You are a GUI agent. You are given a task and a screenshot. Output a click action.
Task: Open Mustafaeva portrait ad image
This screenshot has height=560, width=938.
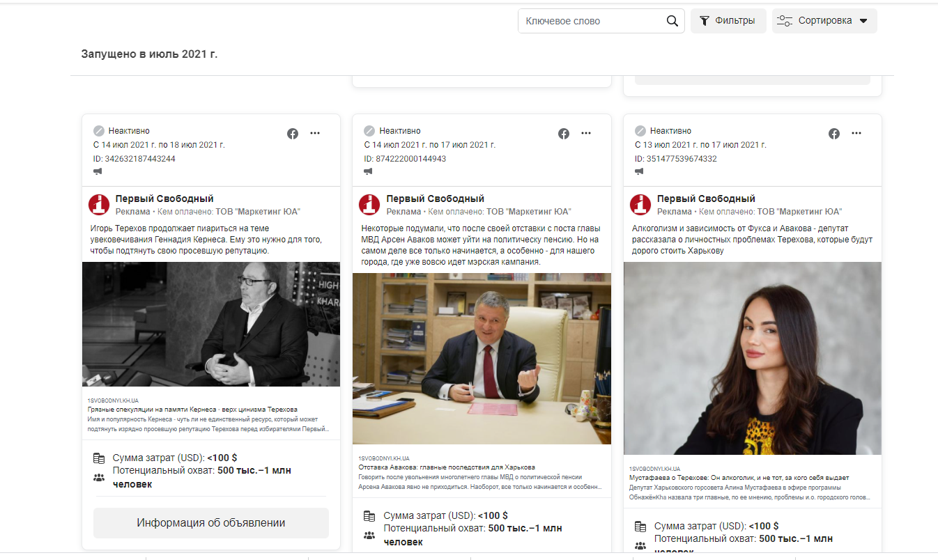(x=753, y=358)
